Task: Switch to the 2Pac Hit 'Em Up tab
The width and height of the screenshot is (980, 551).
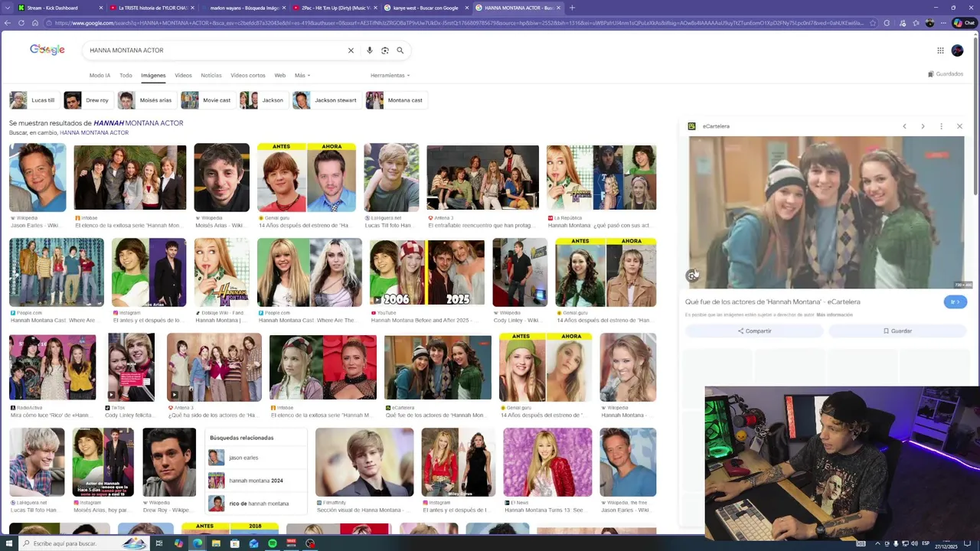Action: click(x=335, y=8)
